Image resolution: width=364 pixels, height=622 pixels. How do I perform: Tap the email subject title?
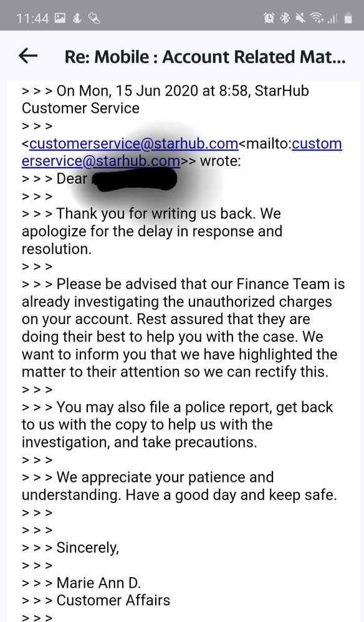205,57
